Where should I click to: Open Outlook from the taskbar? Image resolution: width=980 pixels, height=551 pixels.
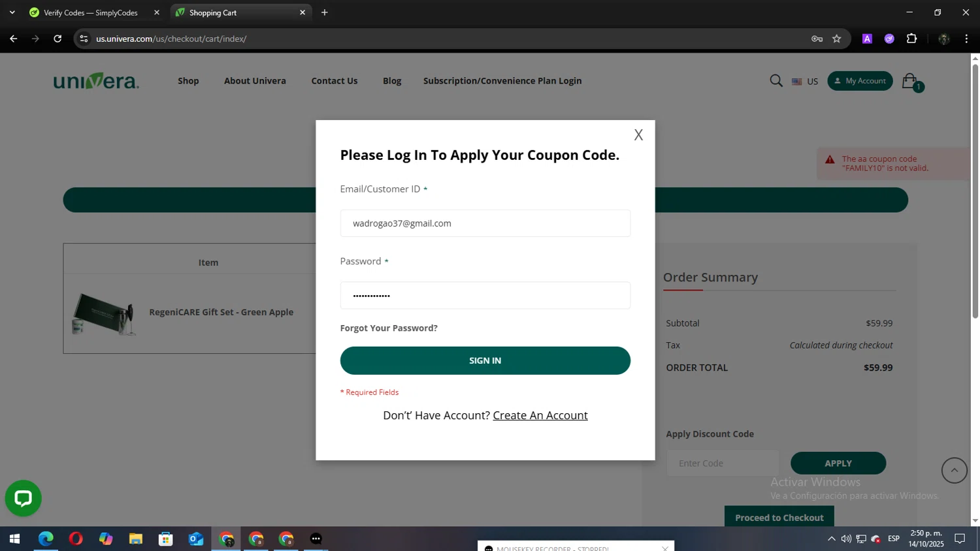pyautogui.click(x=196, y=539)
